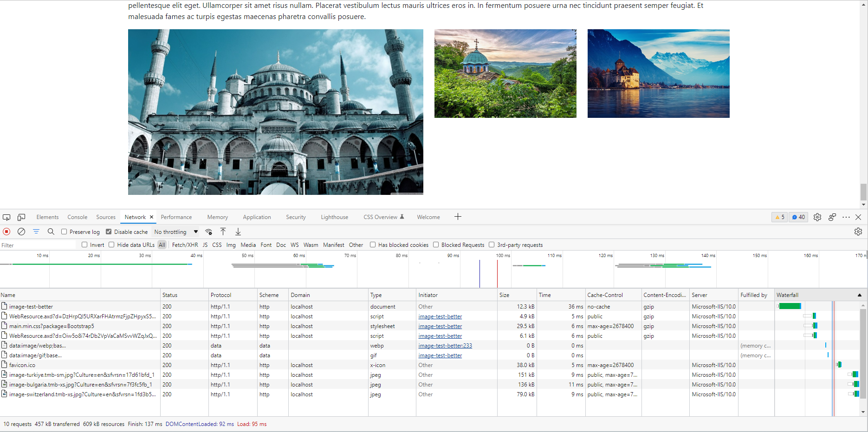Image resolution: width=868 pixels, height=432 pixels.
Task: Open the network request search panel
Action: coord(51,232)
